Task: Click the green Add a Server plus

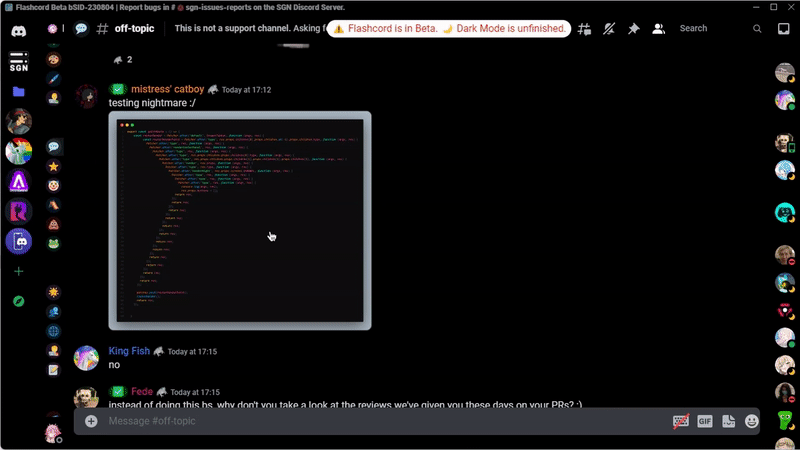Action: 19,271
